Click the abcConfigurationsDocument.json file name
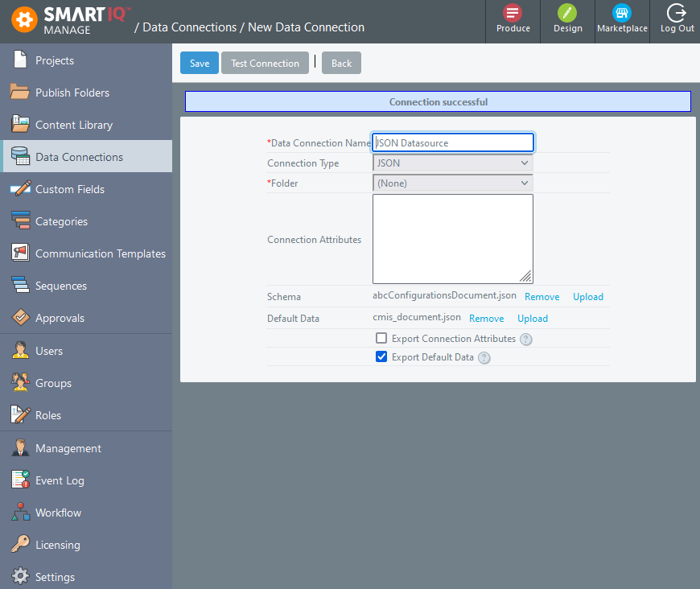The width and height of the screenshot is (700, 589). (444, 295)
